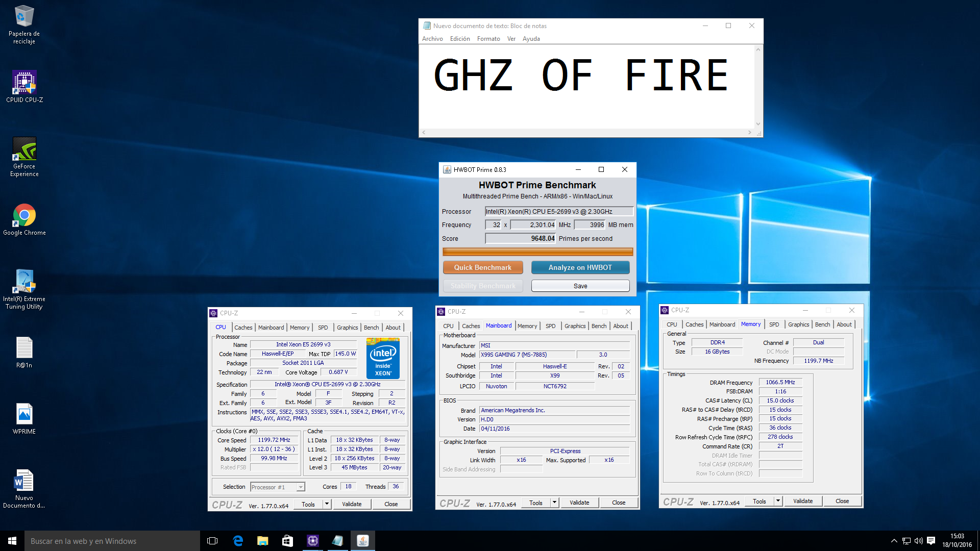Click the 9648.04 score field

pyautogui.click(x=520, y=238)
